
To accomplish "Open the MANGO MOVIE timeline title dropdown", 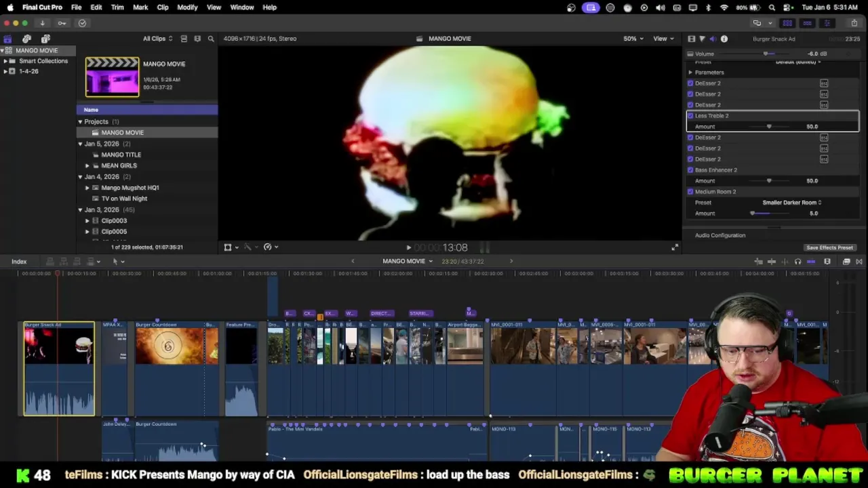I will tap(408, 262).
